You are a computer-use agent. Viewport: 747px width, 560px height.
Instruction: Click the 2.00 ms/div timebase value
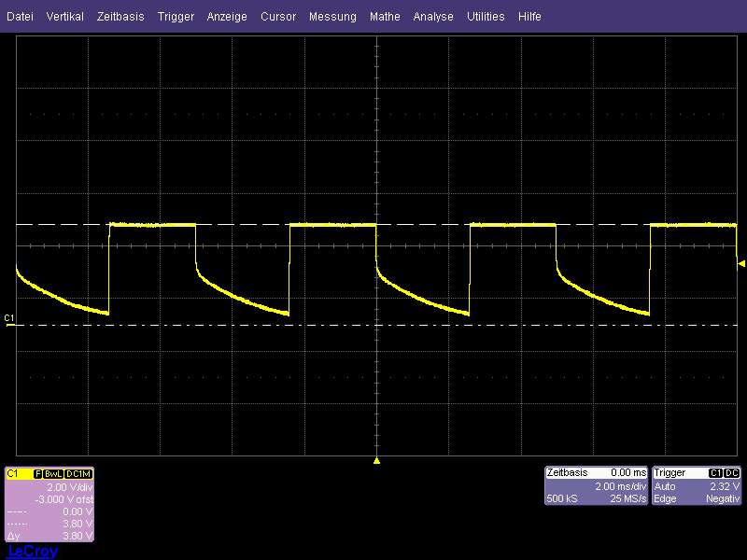(x=620, y=486)
